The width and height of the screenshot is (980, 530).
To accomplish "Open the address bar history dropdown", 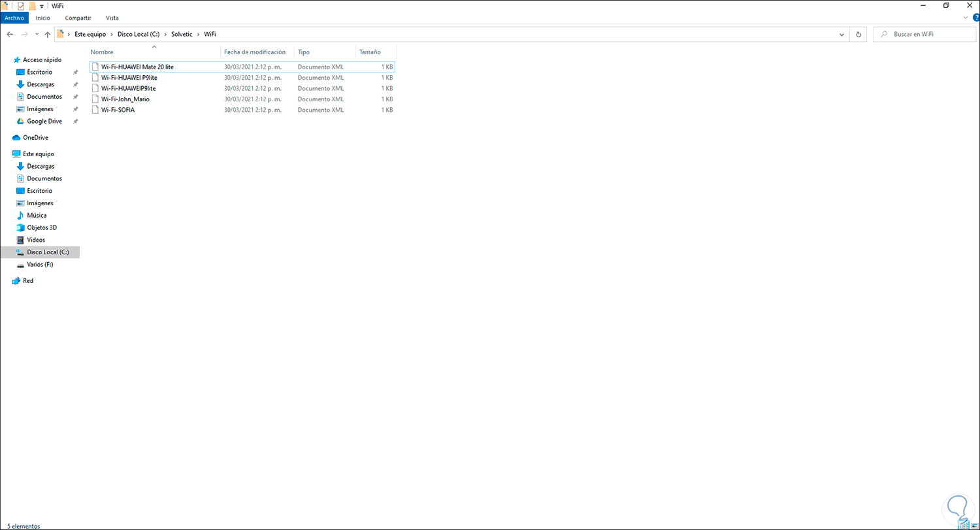I will pos(841,34).
